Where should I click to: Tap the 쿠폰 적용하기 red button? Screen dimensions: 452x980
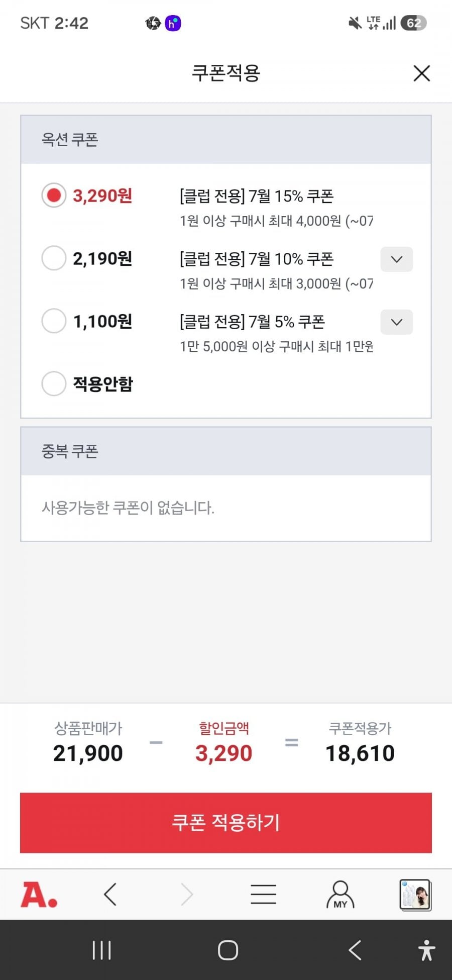click(x=226, y=823)
